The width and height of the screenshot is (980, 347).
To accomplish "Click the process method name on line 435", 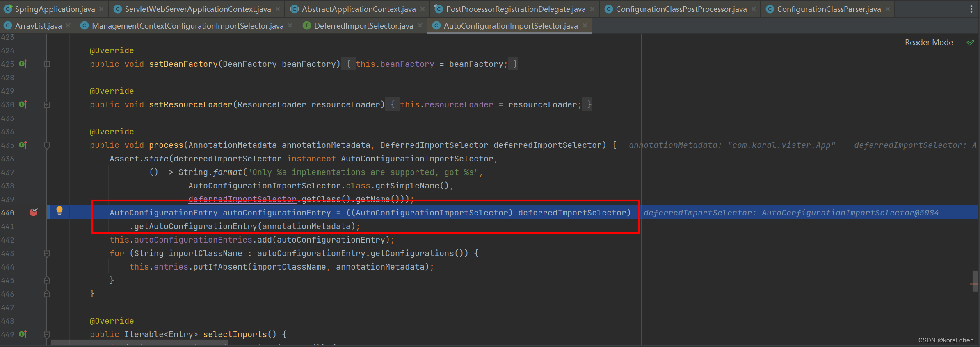I will 166,145.
